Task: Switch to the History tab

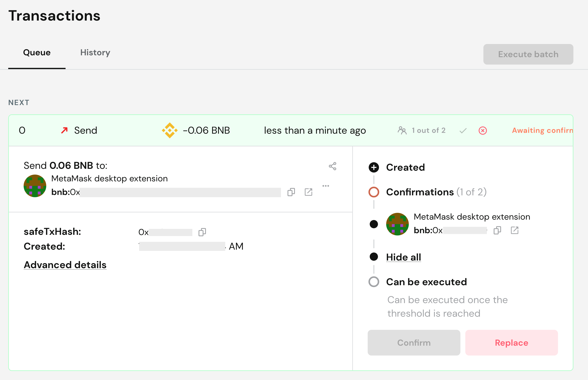Action: coord(95,53)
